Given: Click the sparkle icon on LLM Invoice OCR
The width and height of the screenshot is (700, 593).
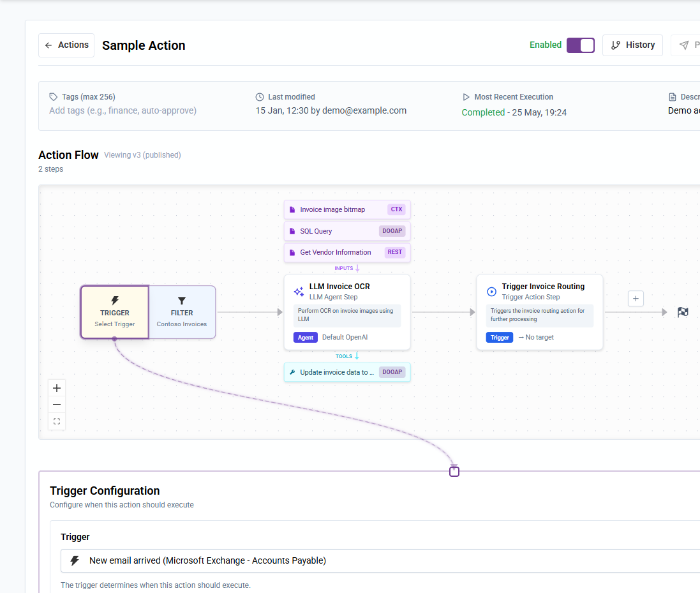Looking at the screenshot, I should tap(299, 292).
